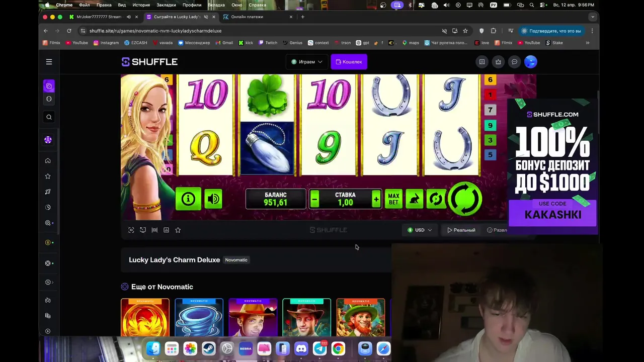Reload the page
Viewport: 644px width, 362px height.
click(x=69, y=31)
